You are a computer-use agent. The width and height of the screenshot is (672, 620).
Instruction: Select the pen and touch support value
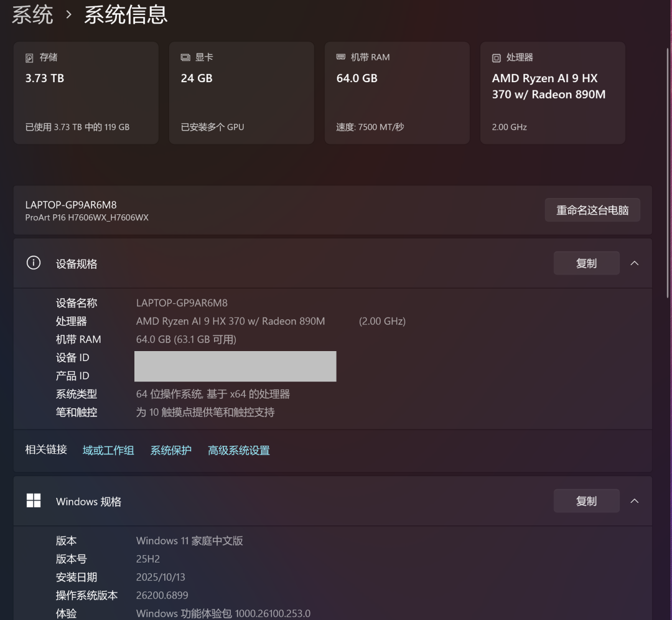pyautogui.click(x=205, y=412)
